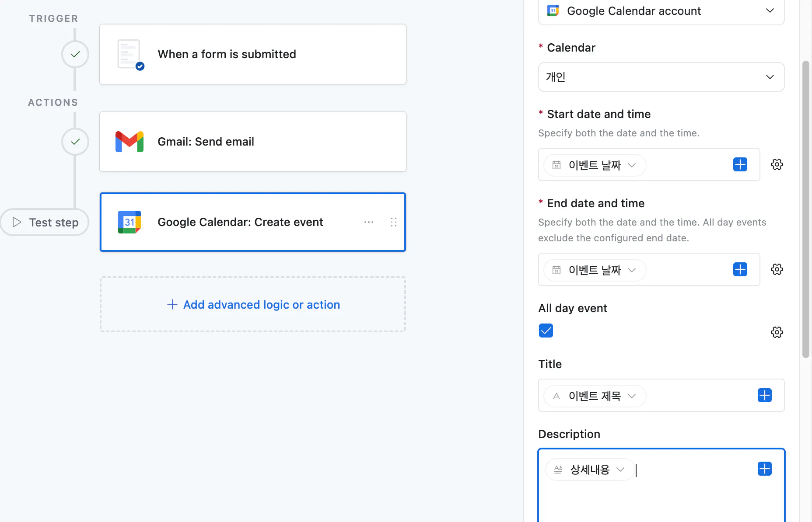Click the blue plus in Title field
Screen dimensions: 812x522
point(764,395)
